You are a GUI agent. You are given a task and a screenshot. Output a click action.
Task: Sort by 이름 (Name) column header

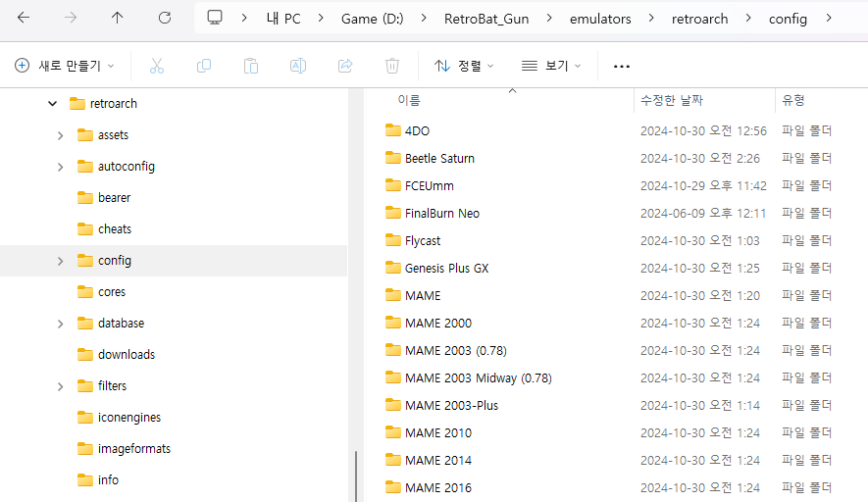coord(409,100)
